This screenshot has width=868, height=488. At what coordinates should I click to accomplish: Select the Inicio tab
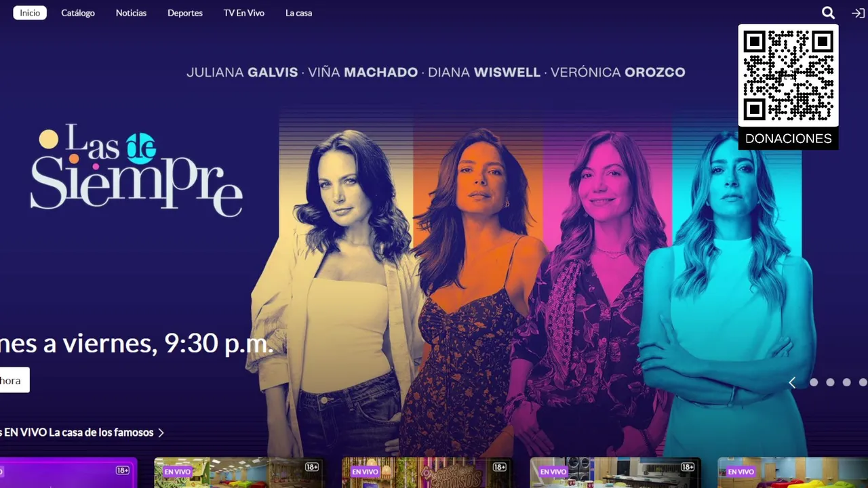tap(30, 13)
